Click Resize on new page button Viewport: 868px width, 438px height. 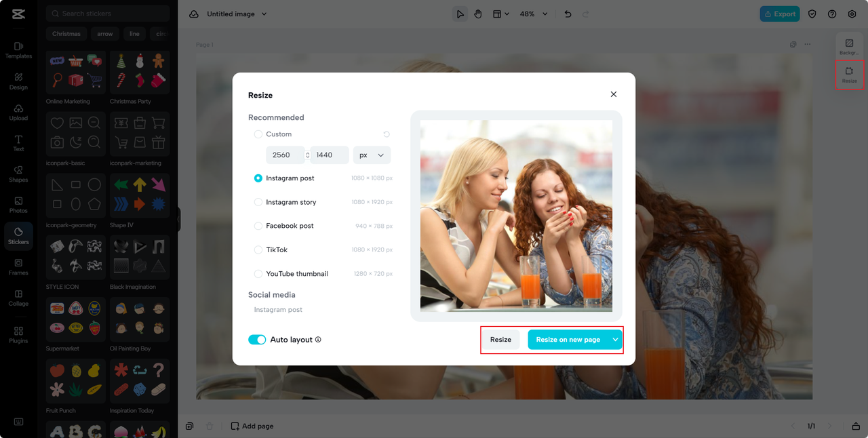click(x=568, y=340)
